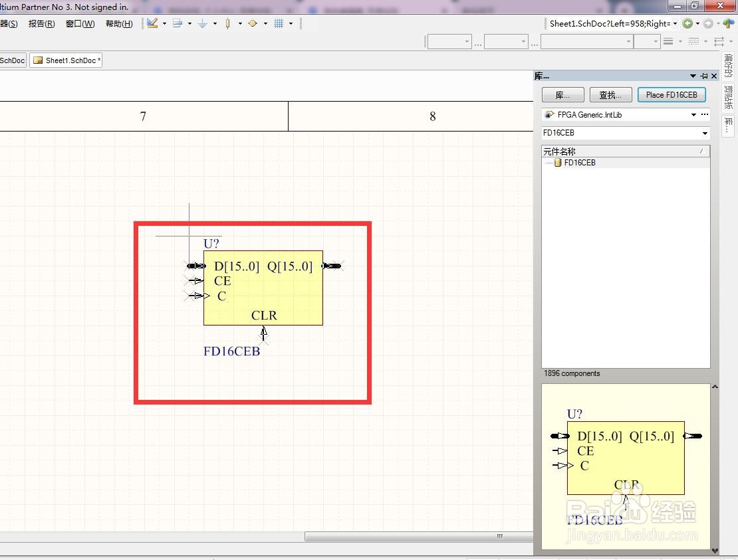738x560 pixels.
Task: Open the address bar history dropdown
Action: pos(675,23)
